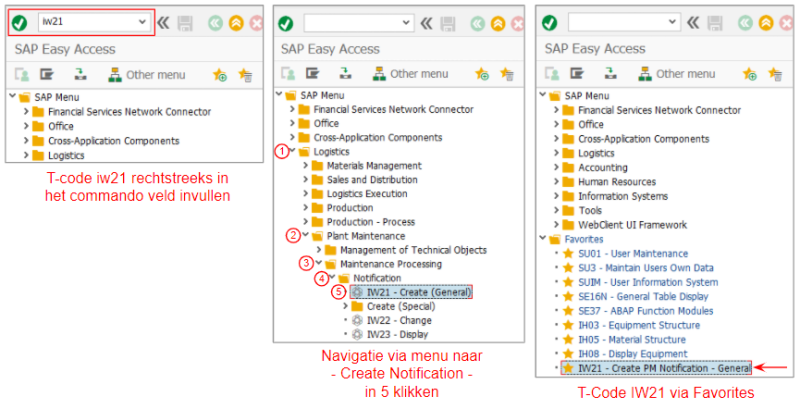Screen dimensions: 800x409
Task: Click User menu icon in left panel
Action: pos(22,75)
